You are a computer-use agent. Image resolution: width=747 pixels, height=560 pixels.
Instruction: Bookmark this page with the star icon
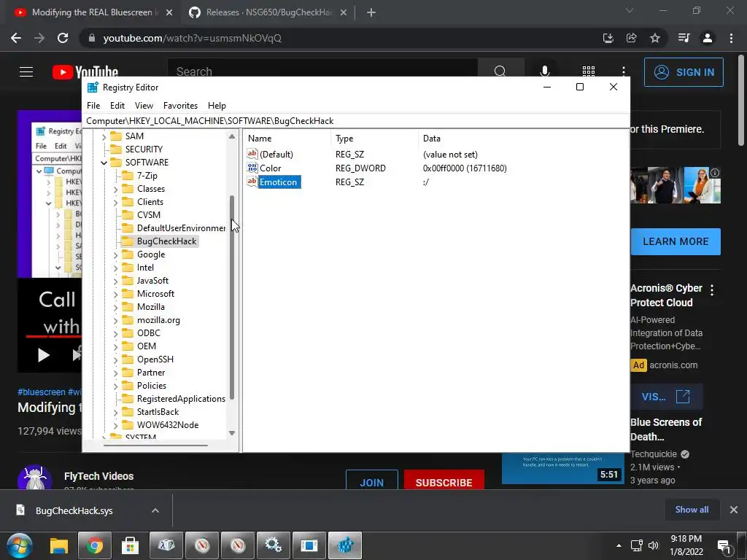655,38
